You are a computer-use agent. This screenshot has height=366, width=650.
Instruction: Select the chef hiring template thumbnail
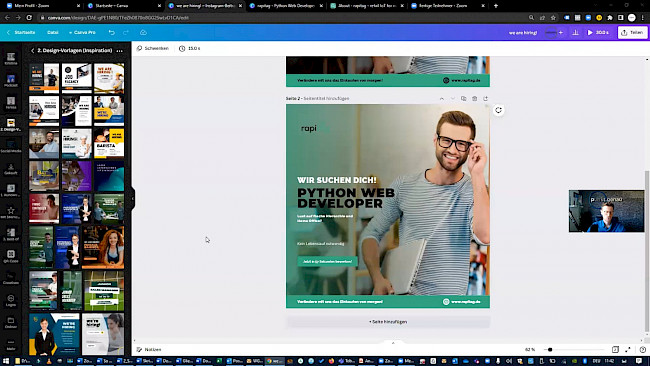[x=77, y=143]
